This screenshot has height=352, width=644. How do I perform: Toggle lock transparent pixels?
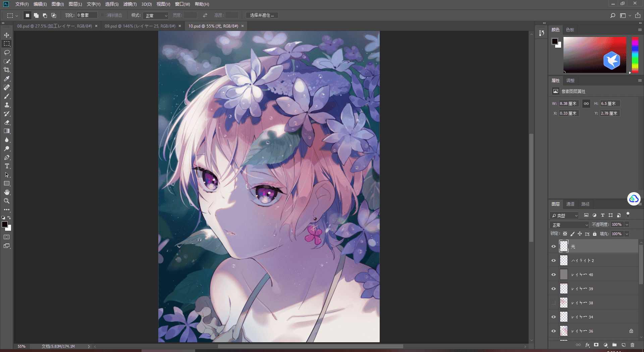point(565,234)
